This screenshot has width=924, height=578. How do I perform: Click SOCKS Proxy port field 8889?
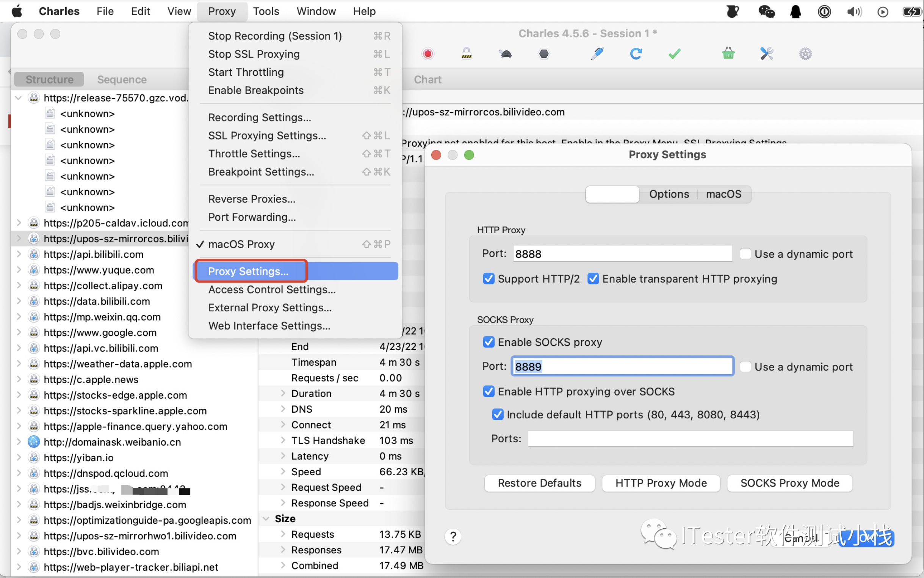coord(622,367)
